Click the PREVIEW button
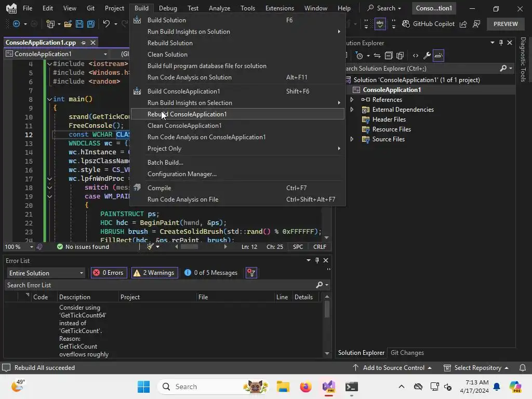 (x=506, y=24)
